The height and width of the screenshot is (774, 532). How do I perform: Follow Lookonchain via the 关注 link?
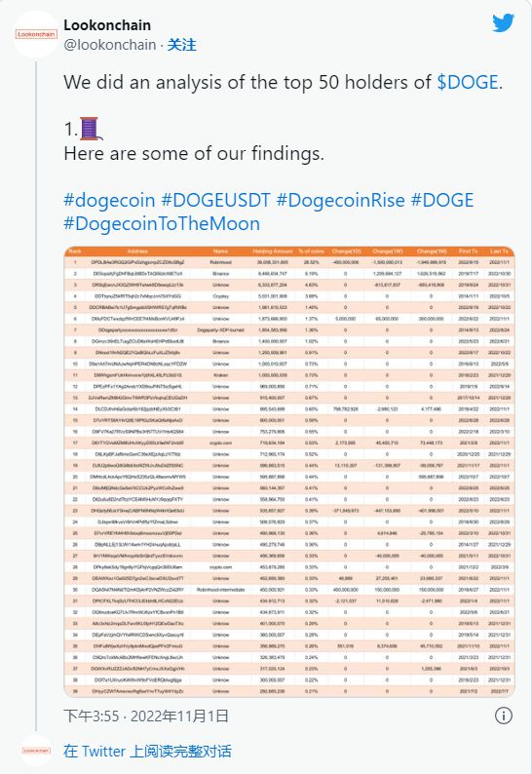tap(181, 45)
